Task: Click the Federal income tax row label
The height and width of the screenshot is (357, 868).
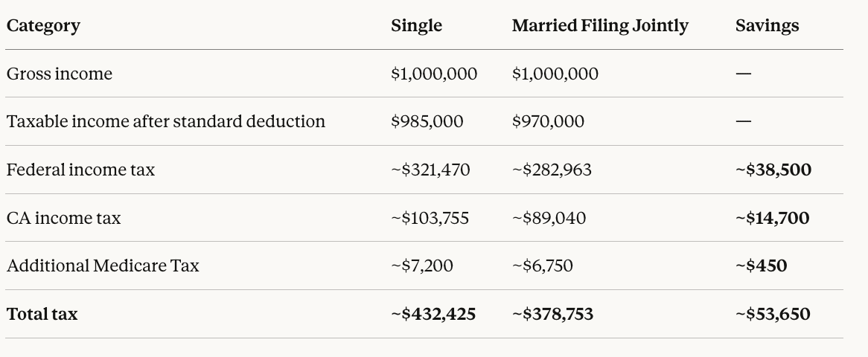Action: (x=80, y=170)
